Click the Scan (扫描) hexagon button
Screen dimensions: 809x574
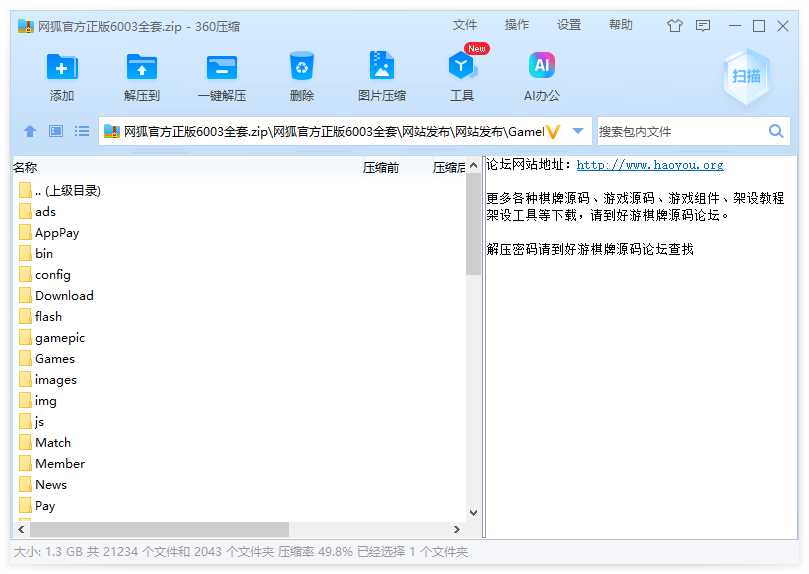(747, 77)
